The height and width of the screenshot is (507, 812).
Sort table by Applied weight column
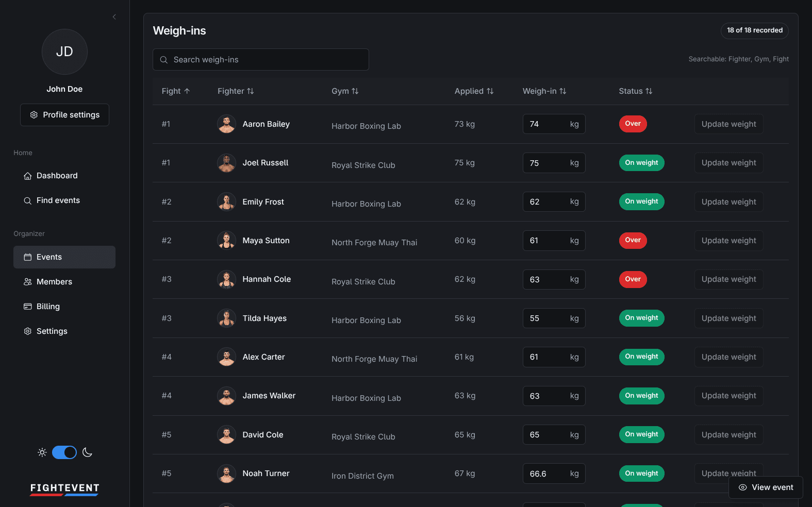(x=474, y=91)
